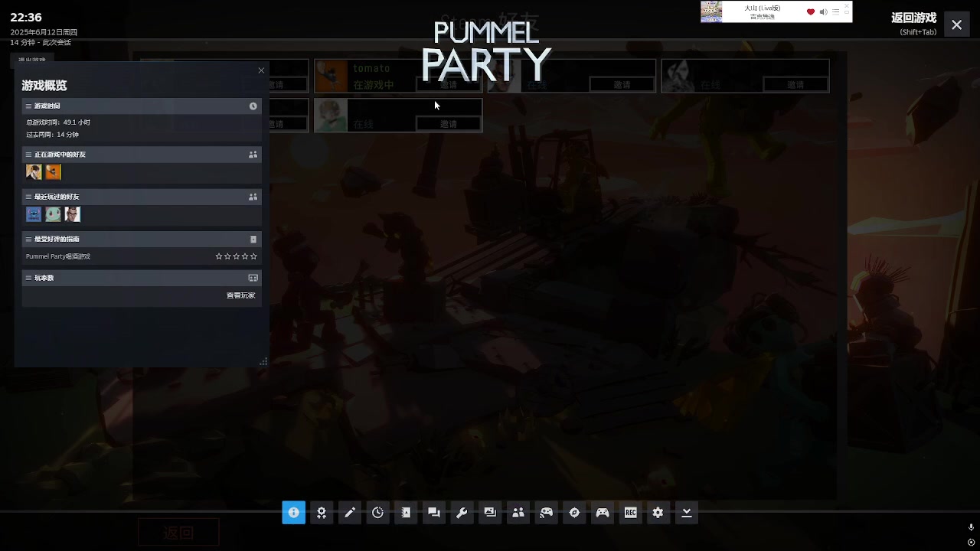Click the 游戏概览 panel title
Screen dimensions: 980x551
pos(44,86)
